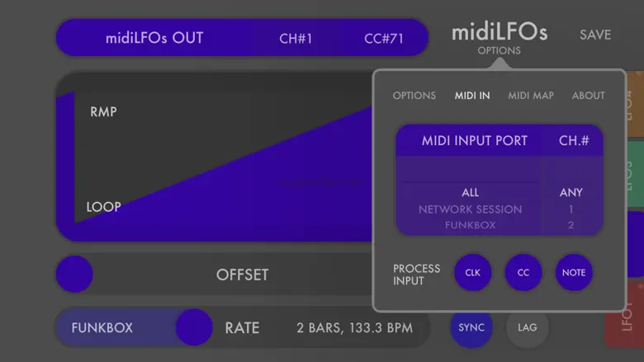Select channel 1 in CH.# list
Screen dimensions: 644x362
point(571,209)
